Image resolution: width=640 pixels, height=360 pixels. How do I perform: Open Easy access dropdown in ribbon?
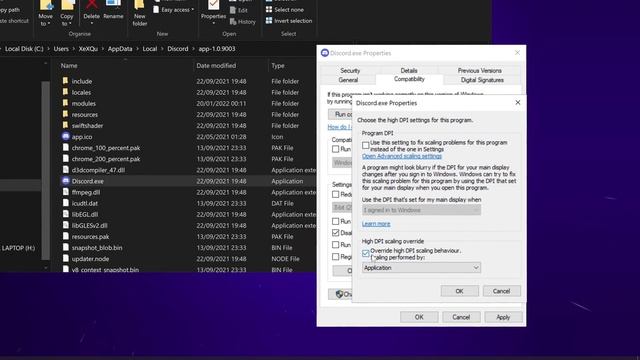pos(173,10)
